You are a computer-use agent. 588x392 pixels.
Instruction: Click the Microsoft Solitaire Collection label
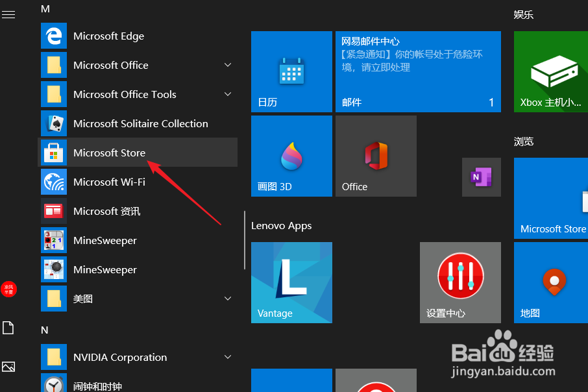click(141, 124)
